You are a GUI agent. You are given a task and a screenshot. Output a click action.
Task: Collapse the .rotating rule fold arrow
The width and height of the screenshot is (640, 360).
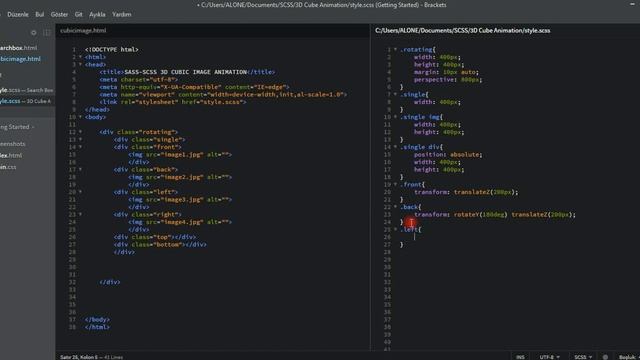(x=395, y=49)
